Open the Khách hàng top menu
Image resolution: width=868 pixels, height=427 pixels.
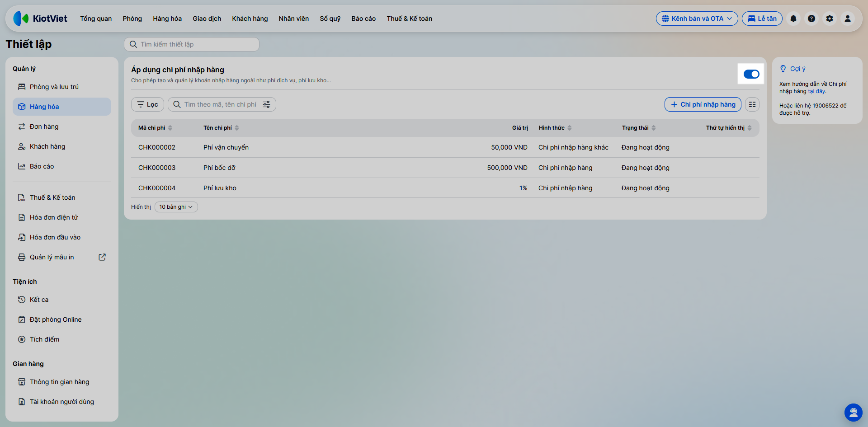pyautogui.click(x=250, y=19)
